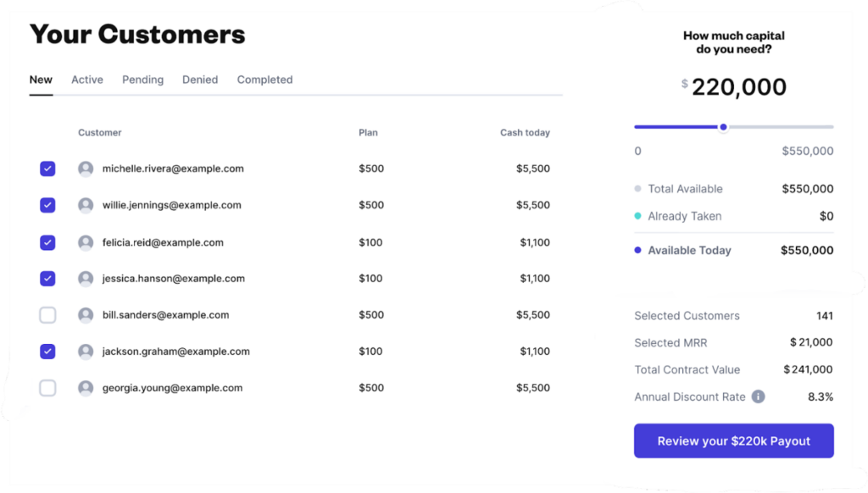Click jessica.hanson's avatar icon

86,279
